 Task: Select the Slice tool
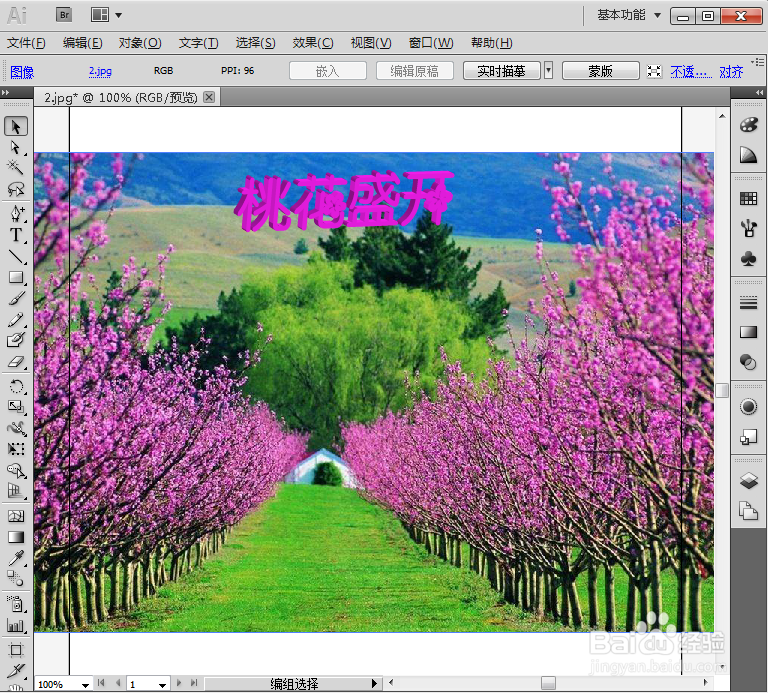(16, 670)
